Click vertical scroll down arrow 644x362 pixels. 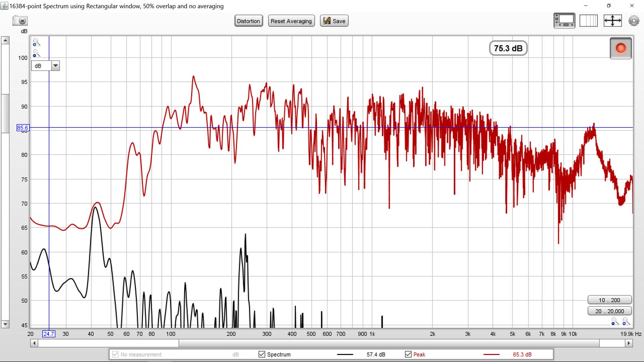pos(5,324)
